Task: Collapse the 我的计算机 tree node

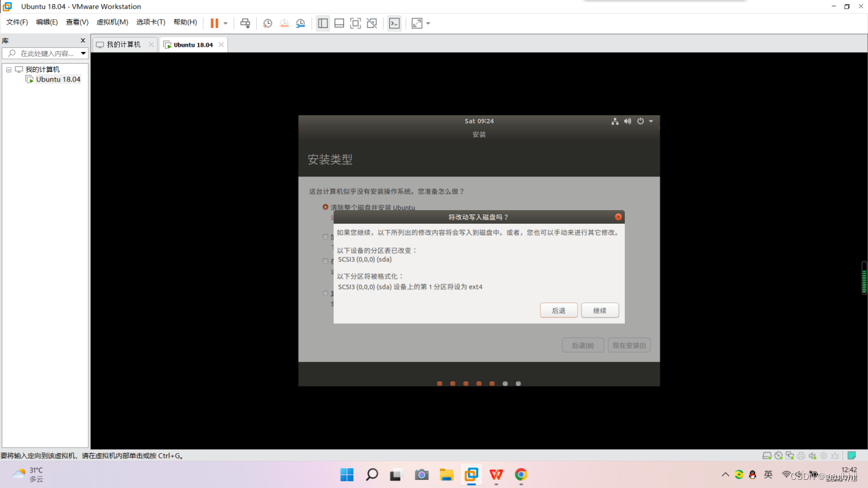Action: point(9,69)
